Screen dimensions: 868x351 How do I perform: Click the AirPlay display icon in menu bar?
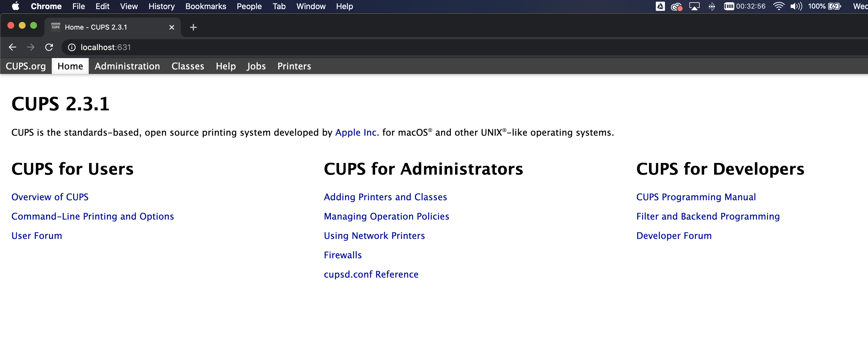pyautogui.click(x=695, y=6)
